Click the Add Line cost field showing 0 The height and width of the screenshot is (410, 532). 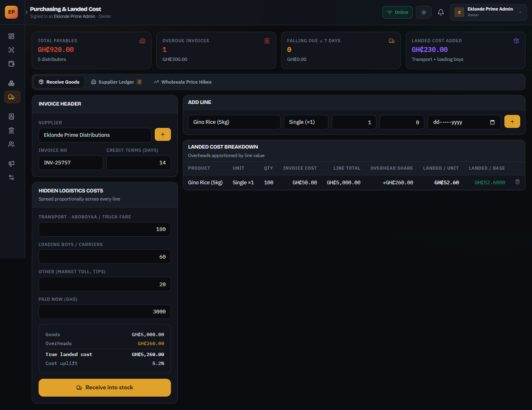(402, 122)
